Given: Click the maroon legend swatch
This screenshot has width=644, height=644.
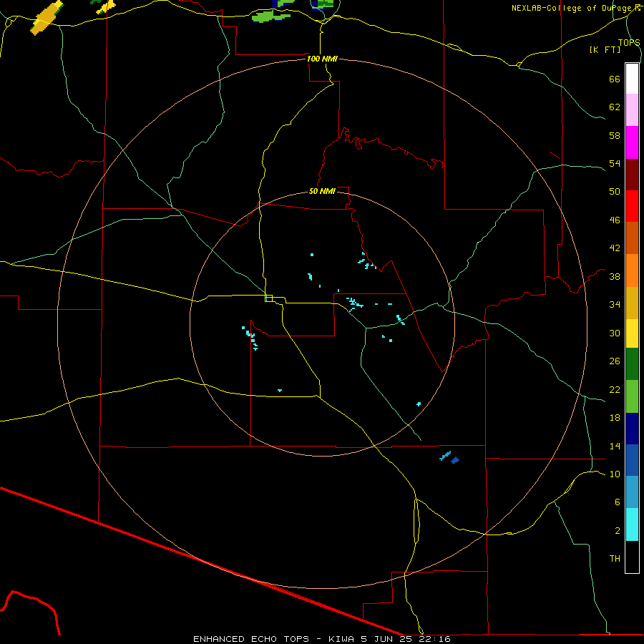Looking at the screenshot, I should tap(632, 175).
